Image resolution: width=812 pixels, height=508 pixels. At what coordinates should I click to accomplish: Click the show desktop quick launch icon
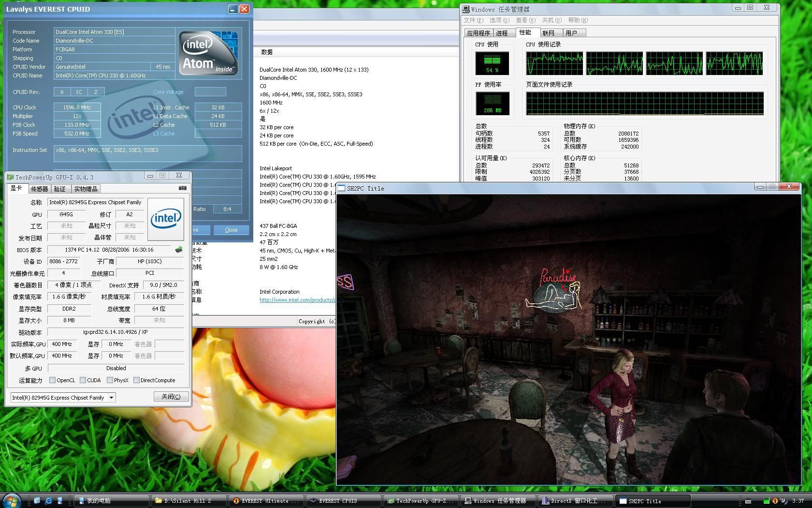click(37, 501)
